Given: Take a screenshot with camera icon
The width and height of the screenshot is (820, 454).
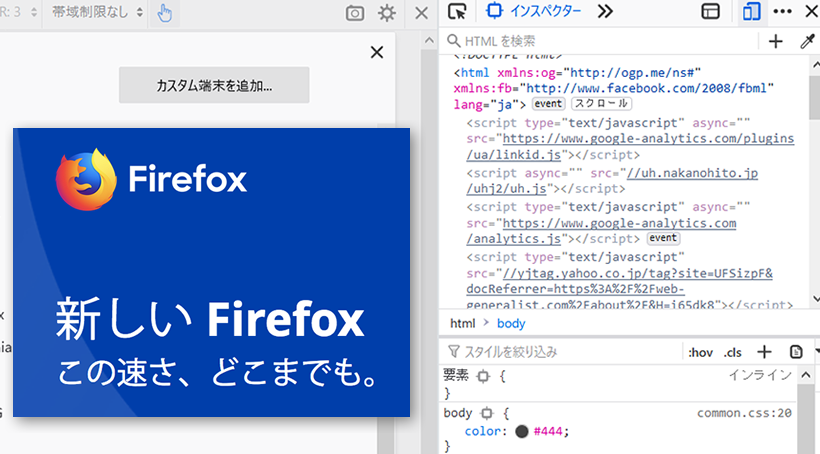Looking at the screenshot, I should (x=355, y=13).
